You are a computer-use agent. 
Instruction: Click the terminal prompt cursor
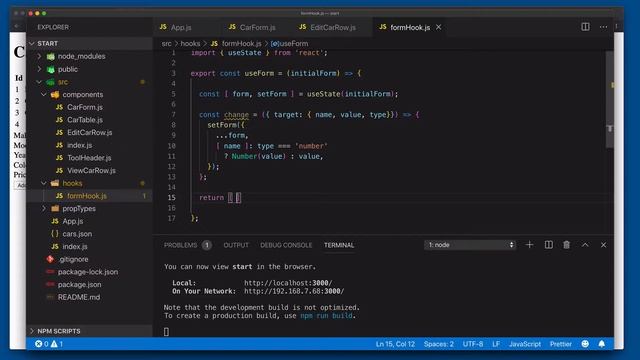pos(166,332)
